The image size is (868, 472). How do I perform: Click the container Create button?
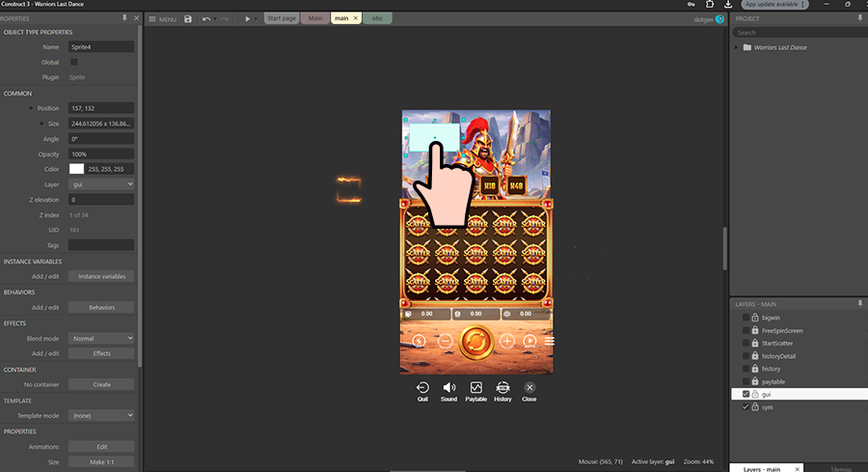pyautogui.click(x=101, y=384)
